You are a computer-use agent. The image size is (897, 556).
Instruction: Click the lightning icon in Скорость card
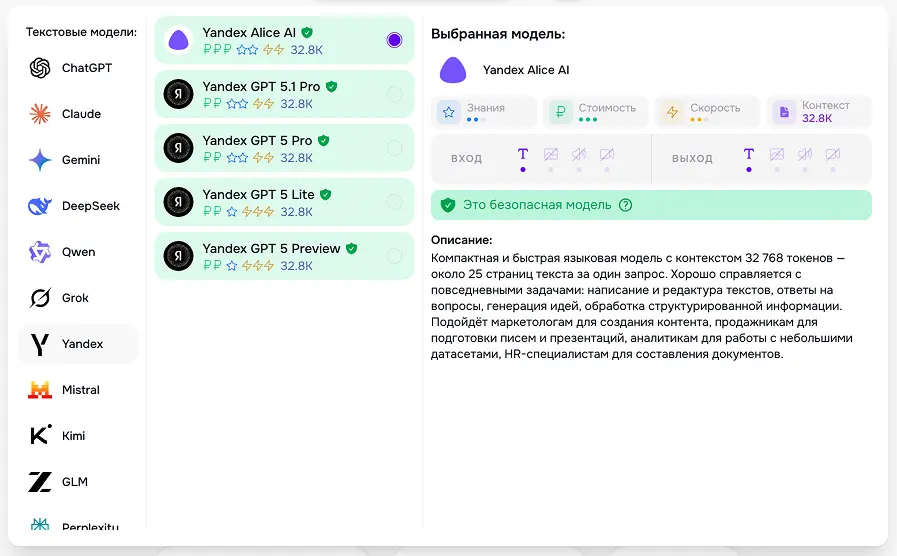tap(672, 112)
